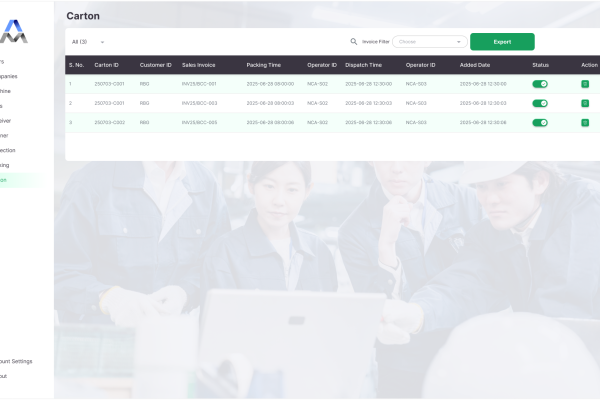Navigate to Packing in the sidebar
600x400 pixels.
pyautogui.click(x=8, y=164)
